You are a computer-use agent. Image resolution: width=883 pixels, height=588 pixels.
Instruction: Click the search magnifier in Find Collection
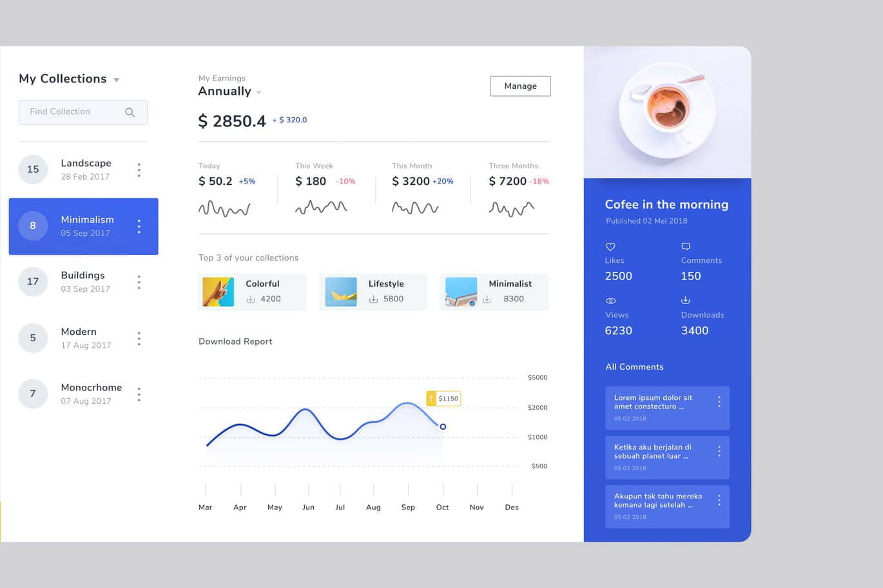pyautogui.click(x=130, y=112)
